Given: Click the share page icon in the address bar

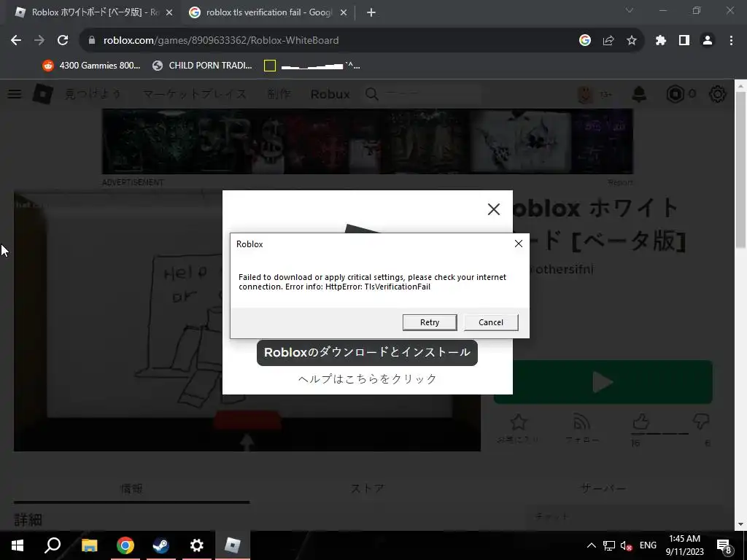Looking at the screenshot, I should (608, 41).
